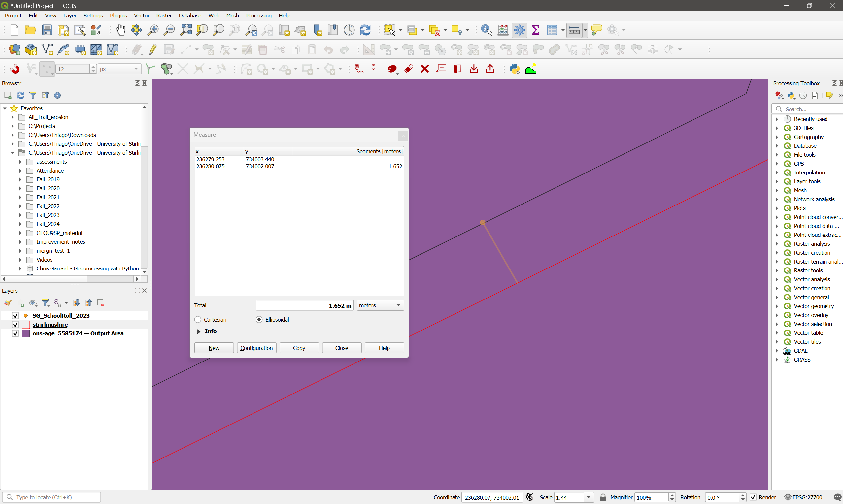The height and width of the screenshot is (504, 843).
Task: Select the Cartesian radio button
Action: pos(198,320)
